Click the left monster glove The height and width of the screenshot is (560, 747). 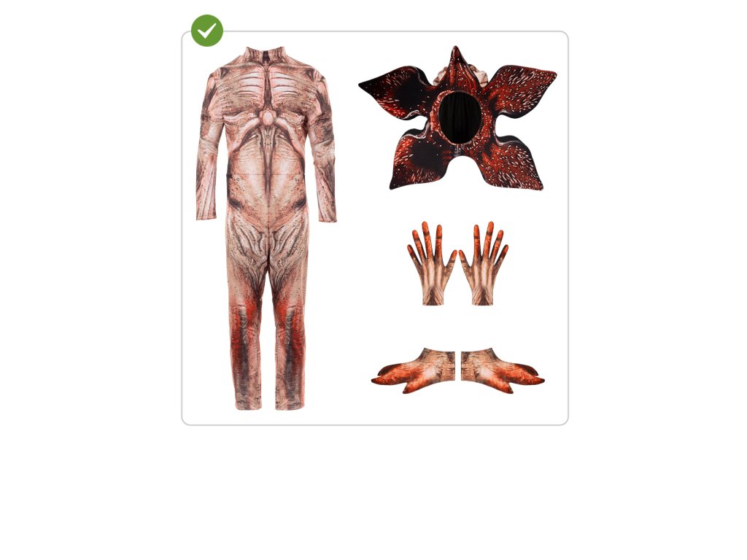tap(432, 263)
